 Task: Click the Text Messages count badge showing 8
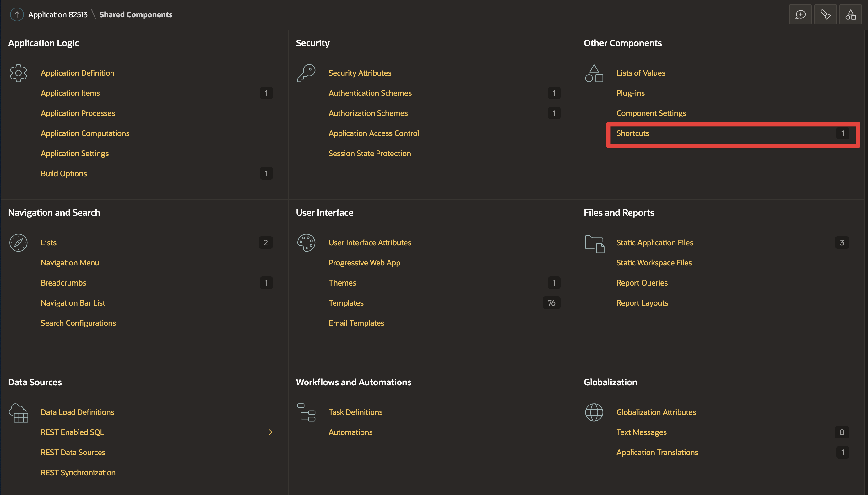point(842,432)
